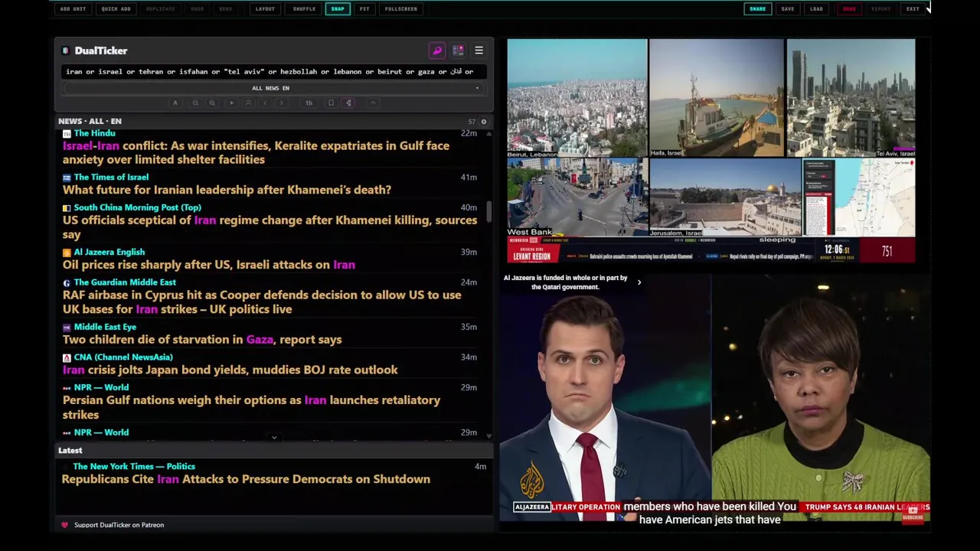Image resolution: width=980 pixels, height=551 pixels.
Task: Click the zoom out magnifier icon
Action: click(x=195, y=103)
